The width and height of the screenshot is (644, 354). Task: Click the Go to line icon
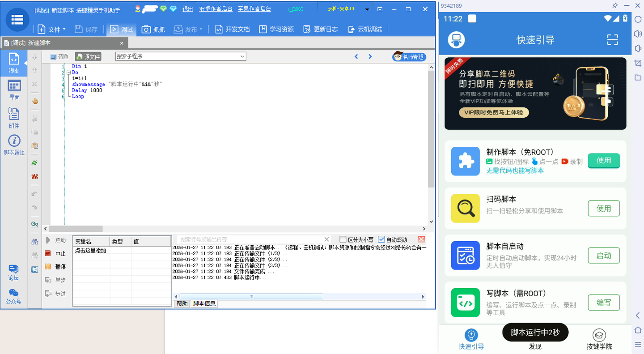(x=34, y=224)
